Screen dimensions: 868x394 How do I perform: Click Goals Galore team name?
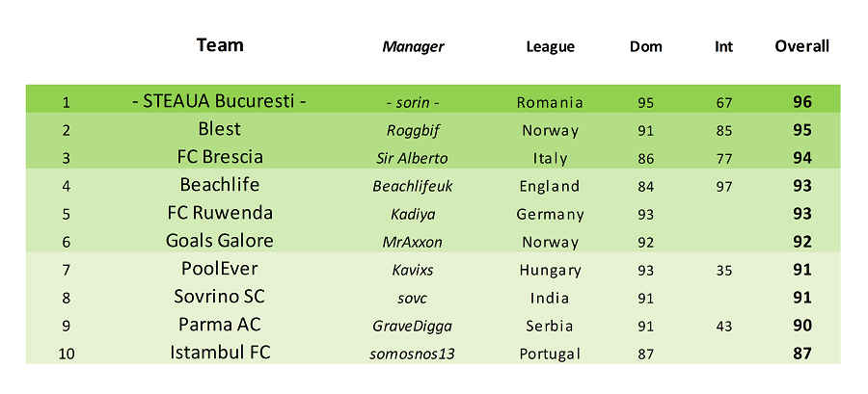[220, 241]
